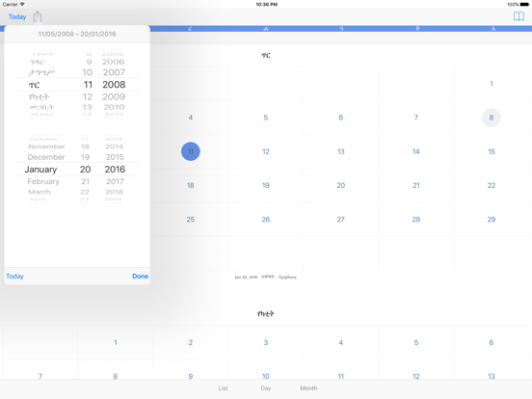Pick day 19 in the Gregorian picker
The image size is (532, 399).
[x=85, y=157]
